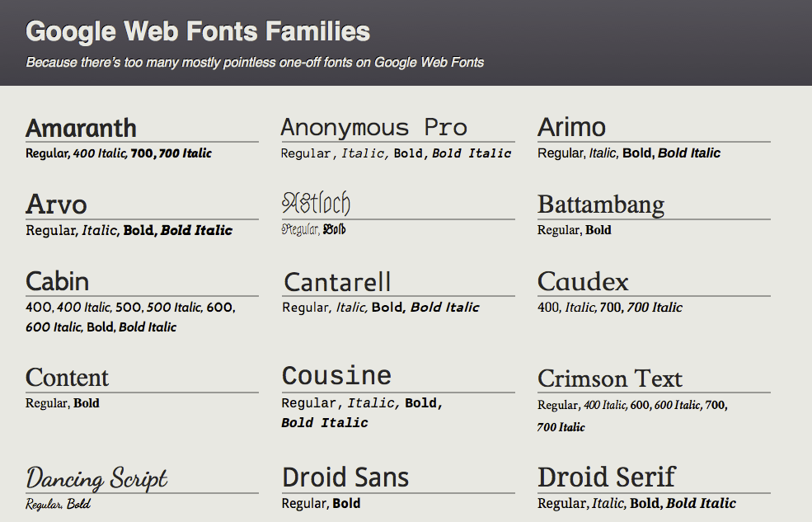Click the Content font heading

click(x=67, y=378)
